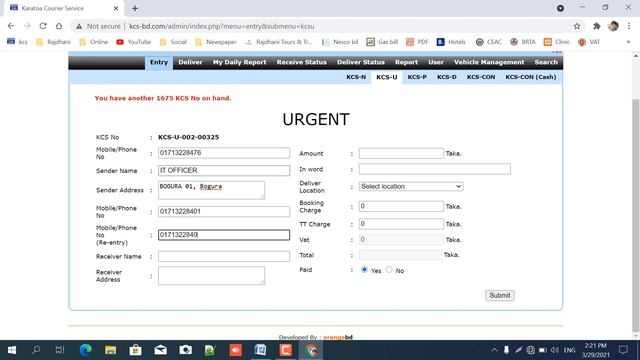Open the PDF bookmark
640x360 pixels.
417,42
